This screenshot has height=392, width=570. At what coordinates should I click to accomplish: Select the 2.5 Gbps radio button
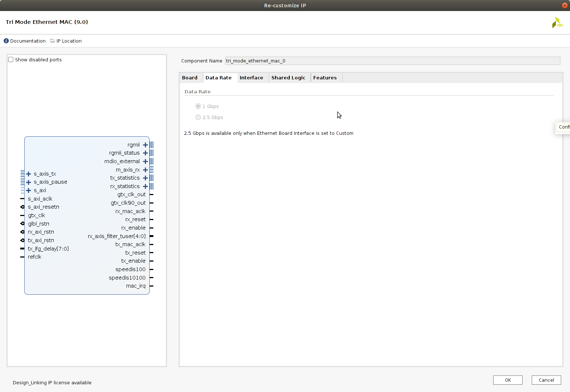tap(198, 117)
